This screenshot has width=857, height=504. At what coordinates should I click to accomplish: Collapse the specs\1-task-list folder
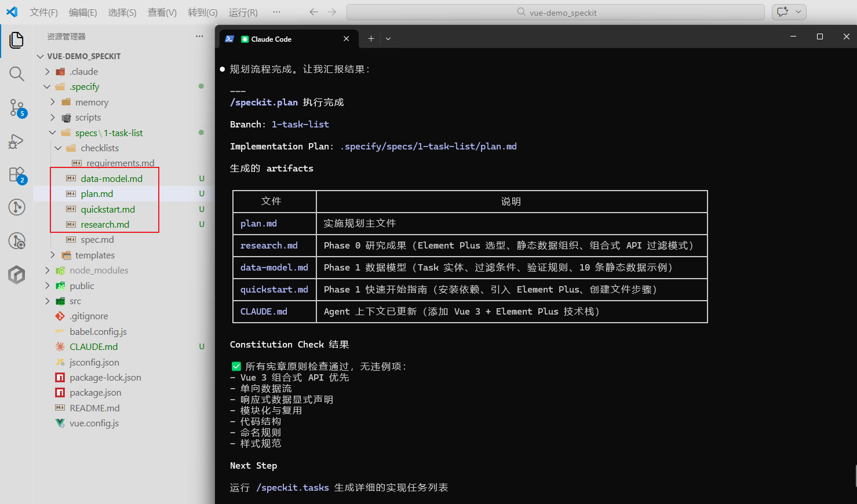click(53, 133)
